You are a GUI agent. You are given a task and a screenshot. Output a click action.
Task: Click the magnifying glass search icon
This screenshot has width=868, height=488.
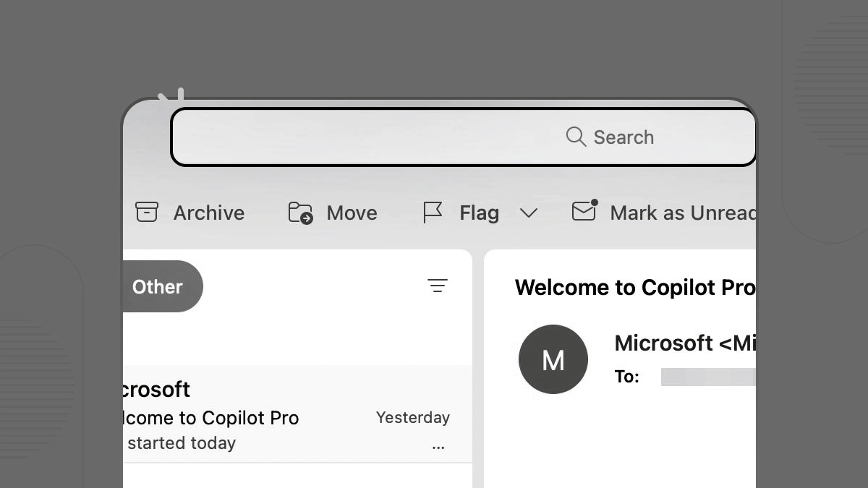[576, 137]
